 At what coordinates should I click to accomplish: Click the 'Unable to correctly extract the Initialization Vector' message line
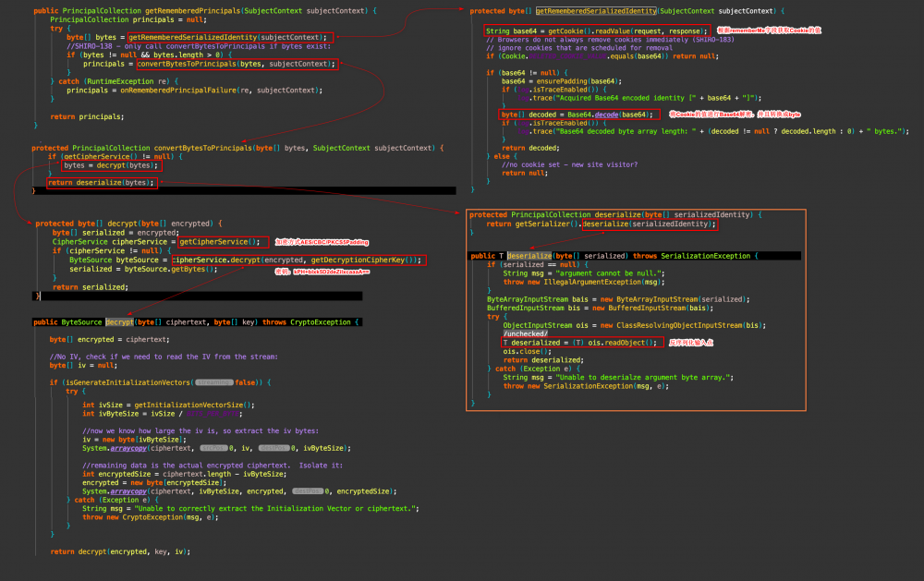coord(250,509)
